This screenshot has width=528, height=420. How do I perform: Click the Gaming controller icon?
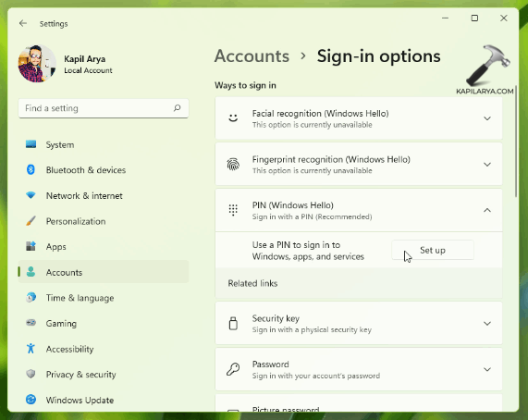pyautogui.click(x=31, y=323)
